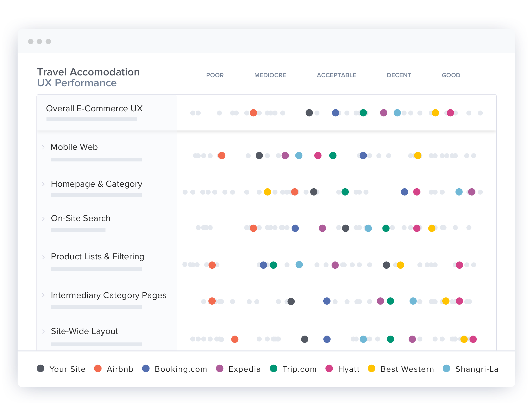Expand the On-Site Search chevron
Image resolution: width=532 pixels, height=403 pixels.
pyautogui.click(x=43, y=219)
